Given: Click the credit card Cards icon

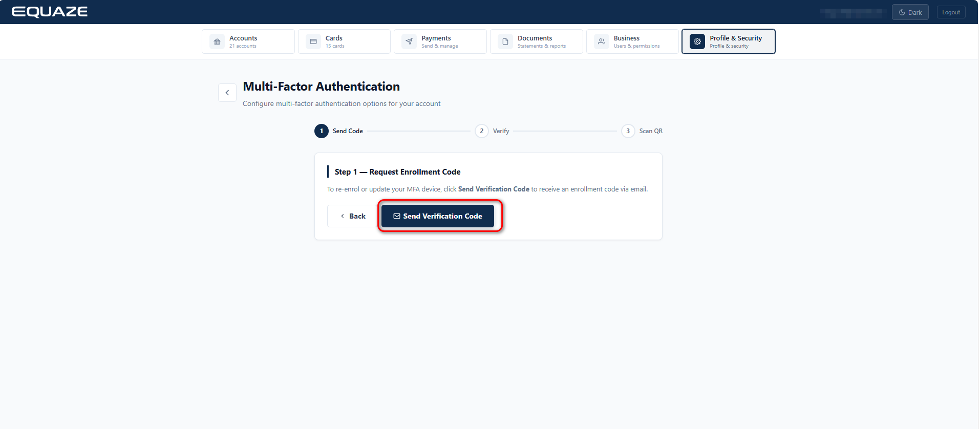Looking at the screenshot, I should coord(313,41).
